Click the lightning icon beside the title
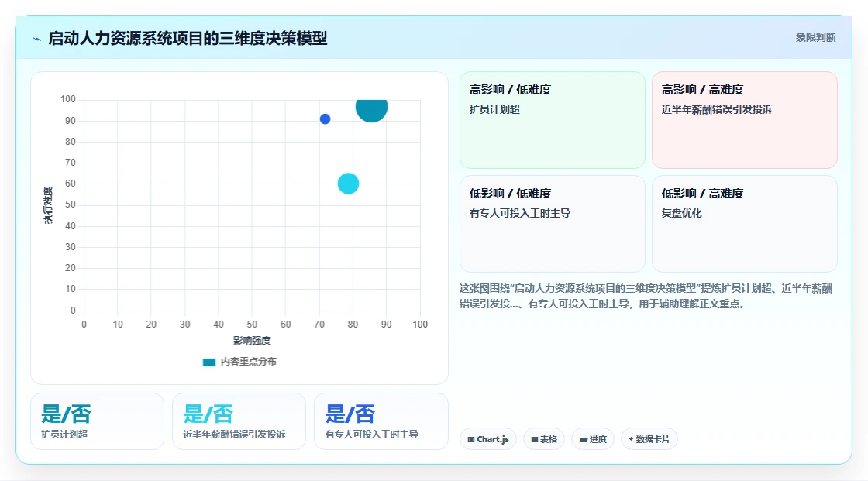Screen dimensions: 868x481 37,39
